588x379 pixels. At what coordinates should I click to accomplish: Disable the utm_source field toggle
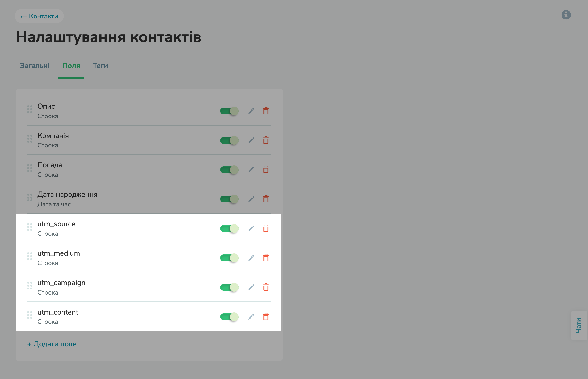(x=229, y=228)
